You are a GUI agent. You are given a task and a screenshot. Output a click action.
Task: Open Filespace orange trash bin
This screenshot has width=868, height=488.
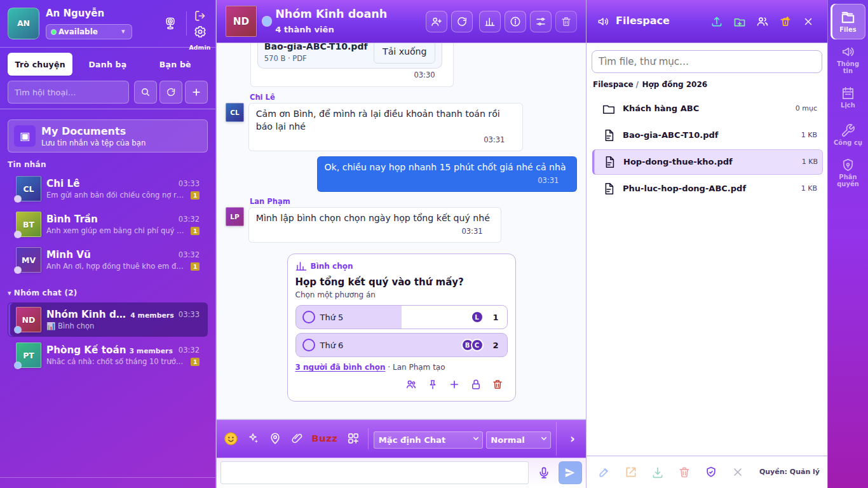click(785, 22)
